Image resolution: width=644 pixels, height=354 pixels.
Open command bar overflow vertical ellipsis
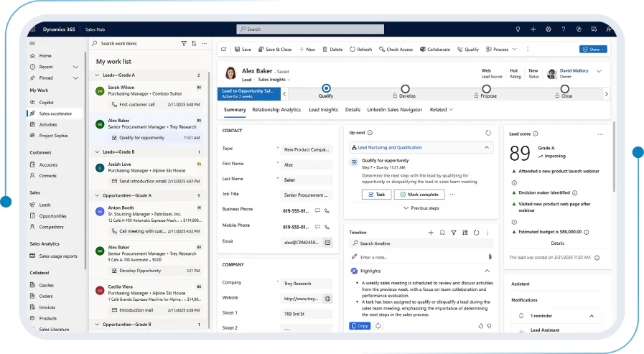coord(528,50)
